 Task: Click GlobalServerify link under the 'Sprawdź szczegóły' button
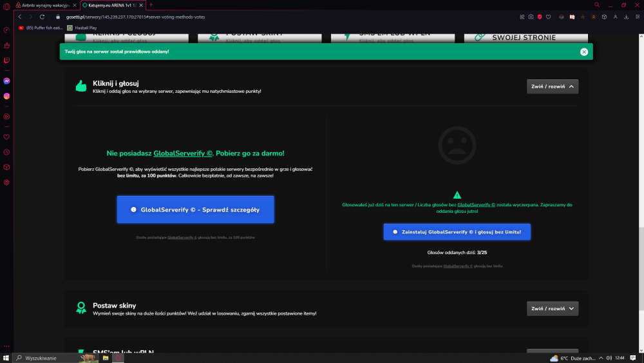click(x=182, y=237)
